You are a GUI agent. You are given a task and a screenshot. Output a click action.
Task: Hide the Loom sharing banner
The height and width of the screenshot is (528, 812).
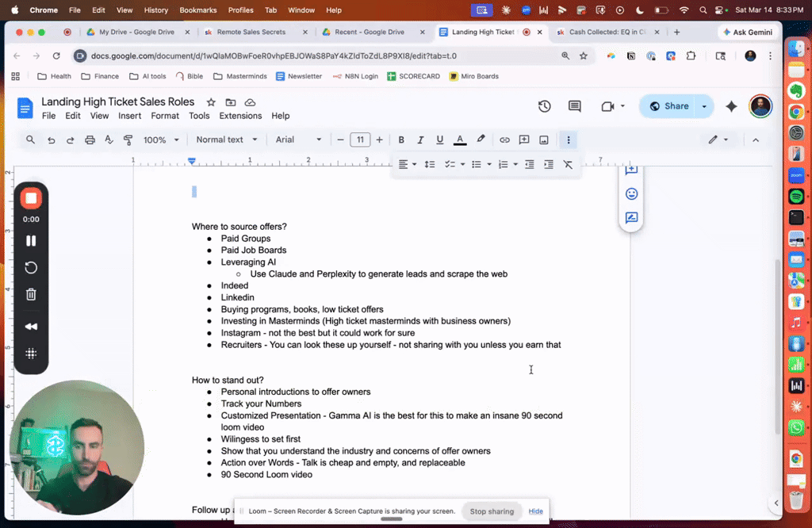point(535,511)
